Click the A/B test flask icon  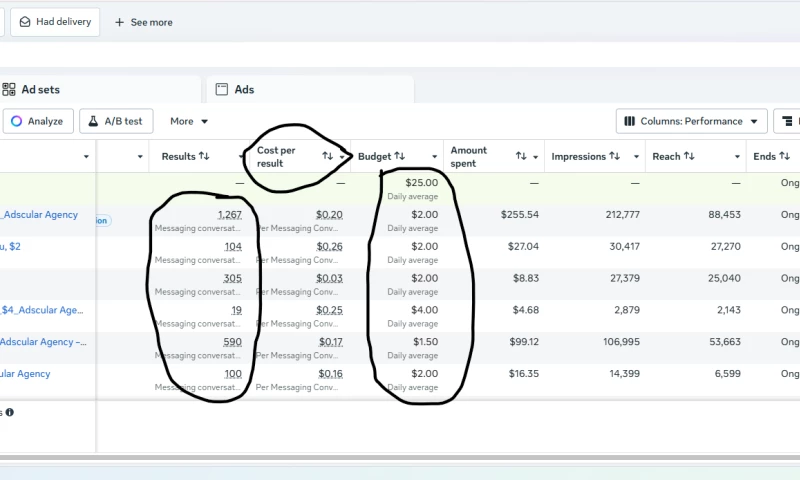[x=93, y=121]
